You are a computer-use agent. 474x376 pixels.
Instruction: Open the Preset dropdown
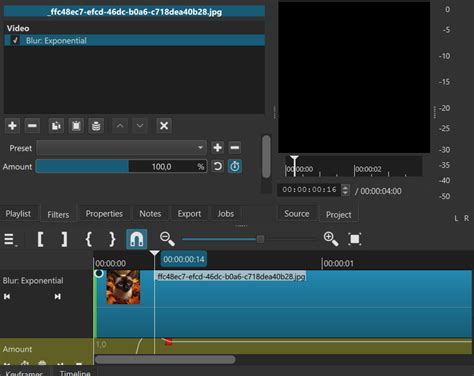[x=121, y=147]
